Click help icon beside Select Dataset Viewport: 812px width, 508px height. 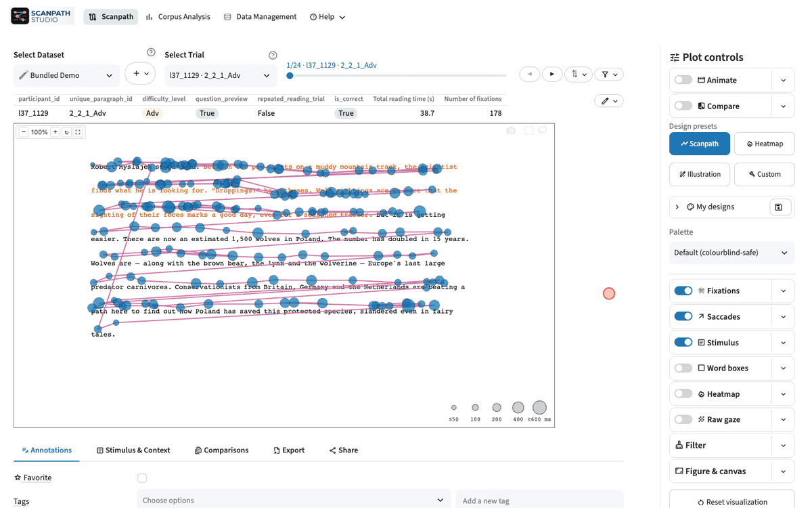(151, 53)
